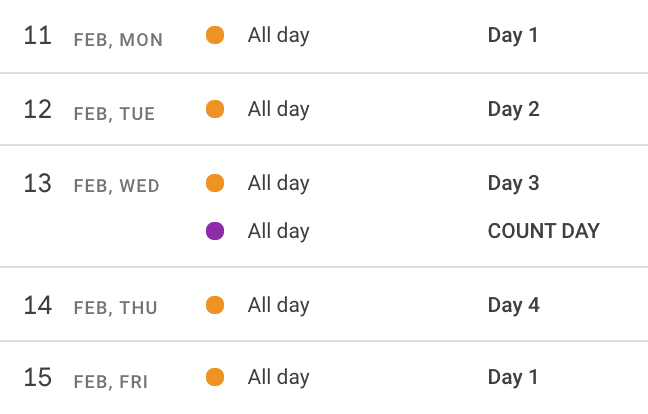Open the Day 1 event on Feb 15
This screenshot has height=414, width=648.
(x=513, y=377)
